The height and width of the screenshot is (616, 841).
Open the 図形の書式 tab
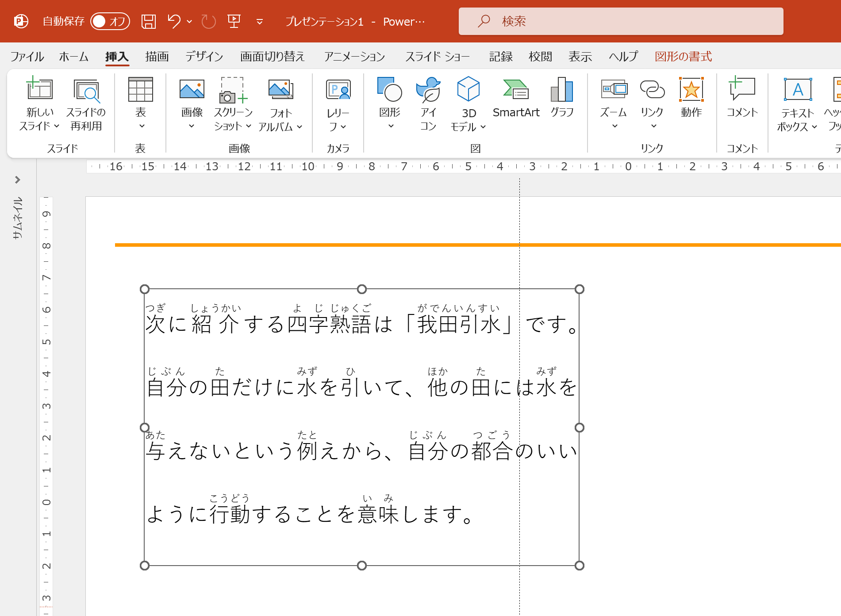[x=683, y=57]
